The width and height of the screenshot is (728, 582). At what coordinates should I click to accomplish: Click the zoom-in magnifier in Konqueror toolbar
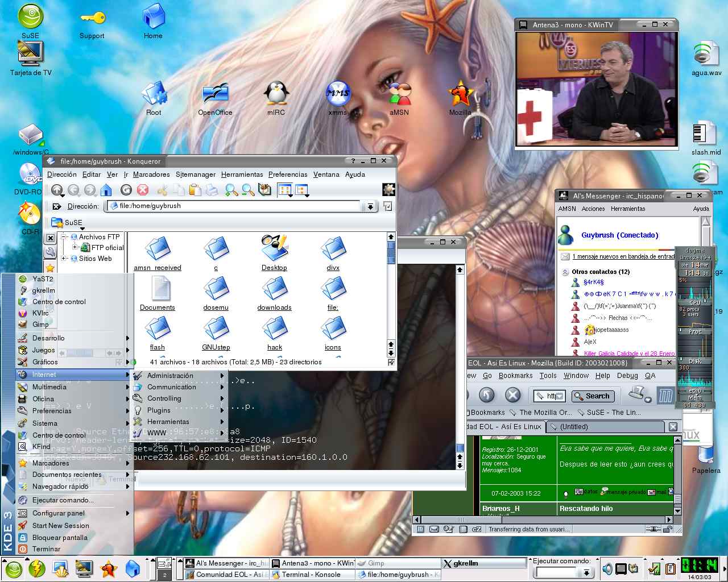tap(231, 190)
